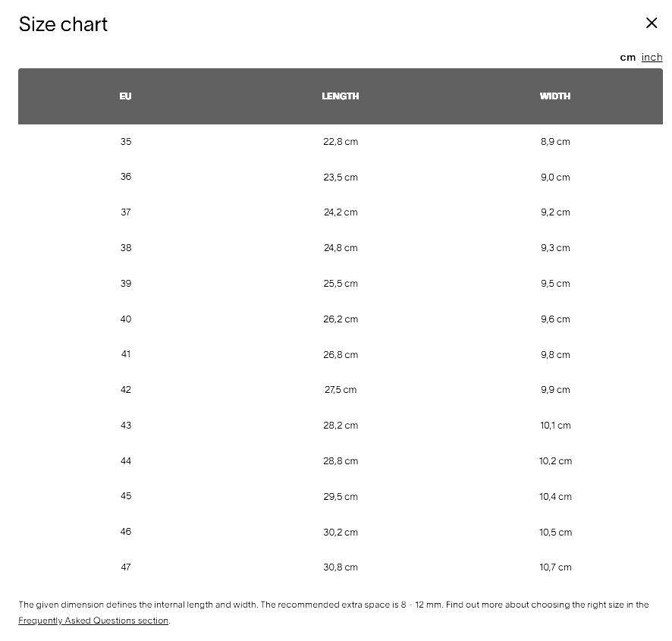
Task: Open the Frequently Asked Questions section link
Action: coord(93,621)
